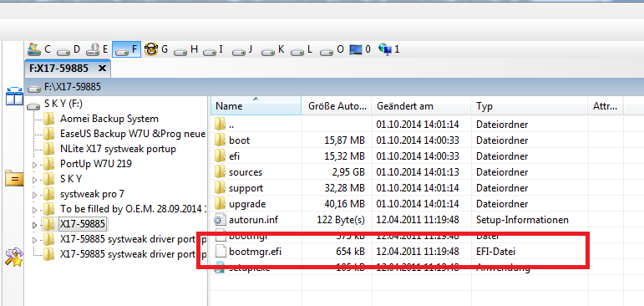Click the efi folder icon in list
This screenshot has height=306, width=644.
tap(221, 156)
